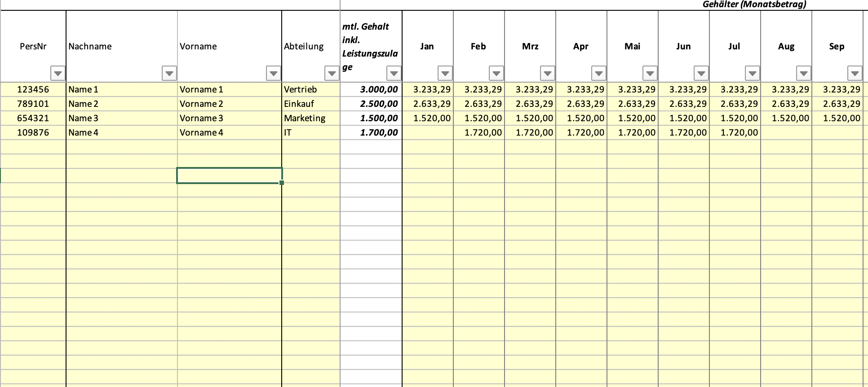This screenshot has height=387, width=868.
Task: Select Jul value 1.720,00 for Name 4
Action: coord(735,132)
